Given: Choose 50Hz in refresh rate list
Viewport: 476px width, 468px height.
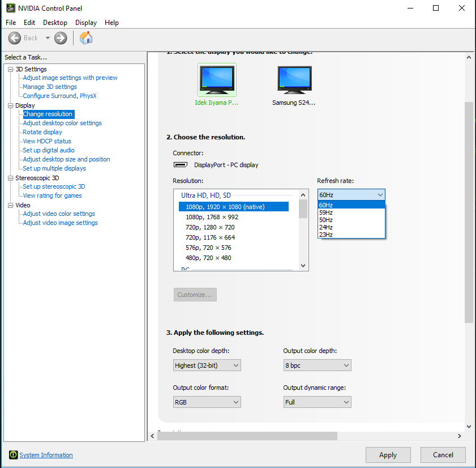Looking at the screenshot, I should point(351,220).
